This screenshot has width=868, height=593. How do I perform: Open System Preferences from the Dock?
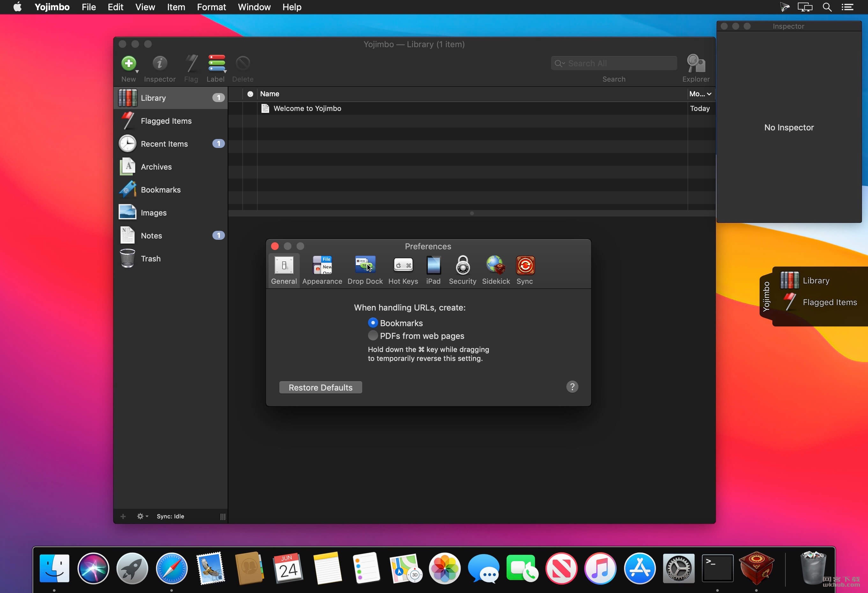pos(678,568)
